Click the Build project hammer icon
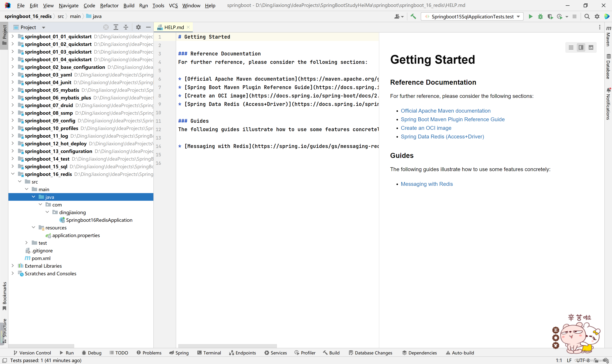612x364 pixels. click(413, 16)
